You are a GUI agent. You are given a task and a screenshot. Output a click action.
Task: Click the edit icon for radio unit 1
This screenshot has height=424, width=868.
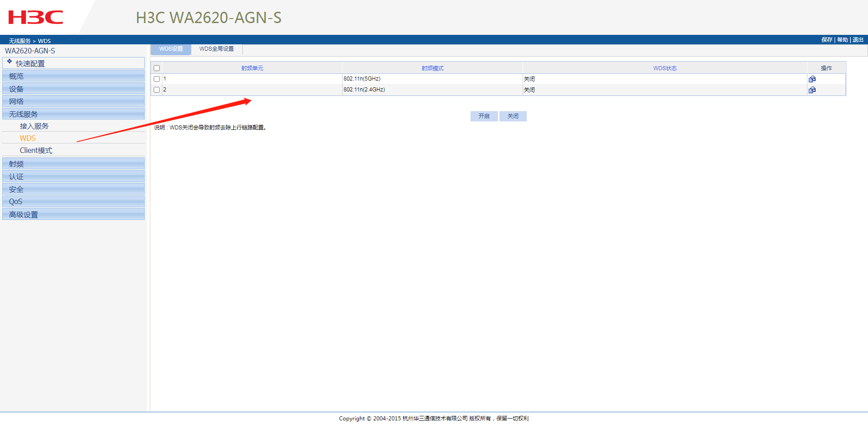(x=812, y=79)
